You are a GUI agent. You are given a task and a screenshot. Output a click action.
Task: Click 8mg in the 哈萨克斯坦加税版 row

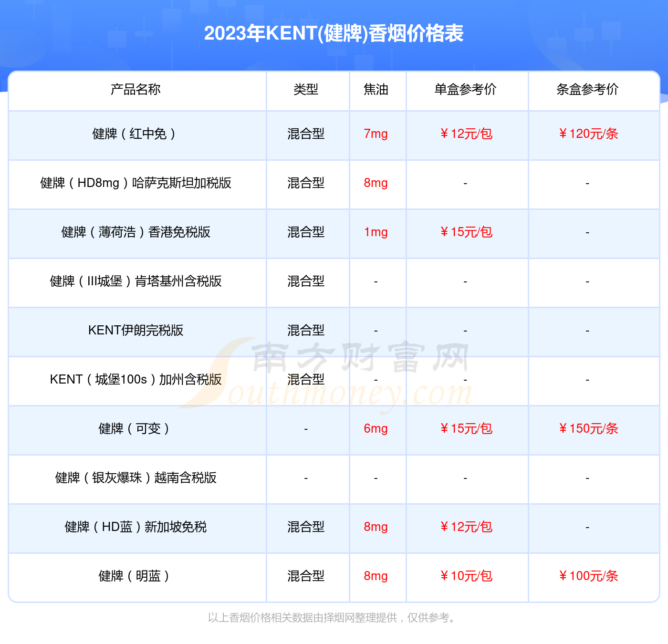[x=376, y=183]
